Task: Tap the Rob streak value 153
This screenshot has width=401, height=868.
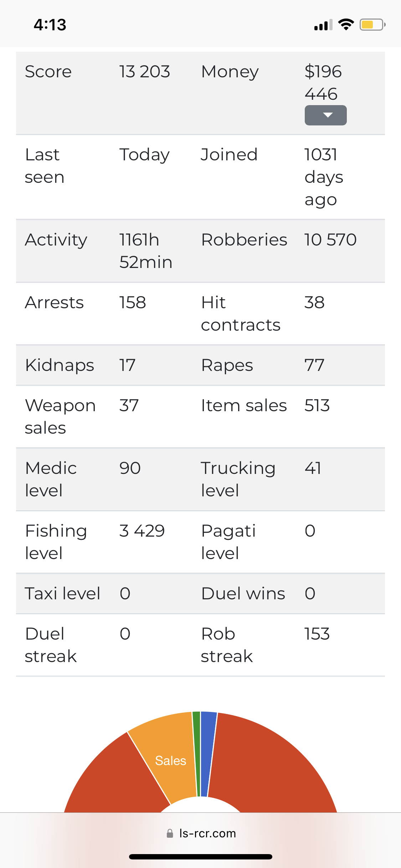Action: tap(317, 634)
